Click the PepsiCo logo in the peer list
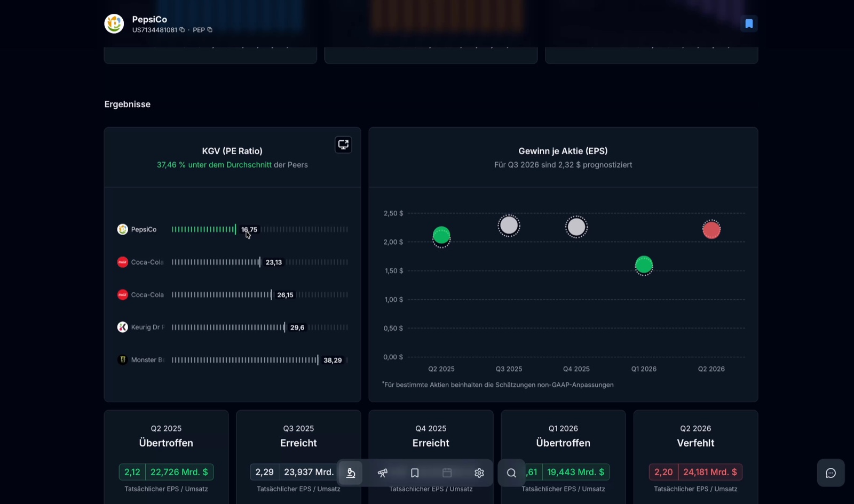The width and height of the screenshot is (854, 504). point(123,229)
